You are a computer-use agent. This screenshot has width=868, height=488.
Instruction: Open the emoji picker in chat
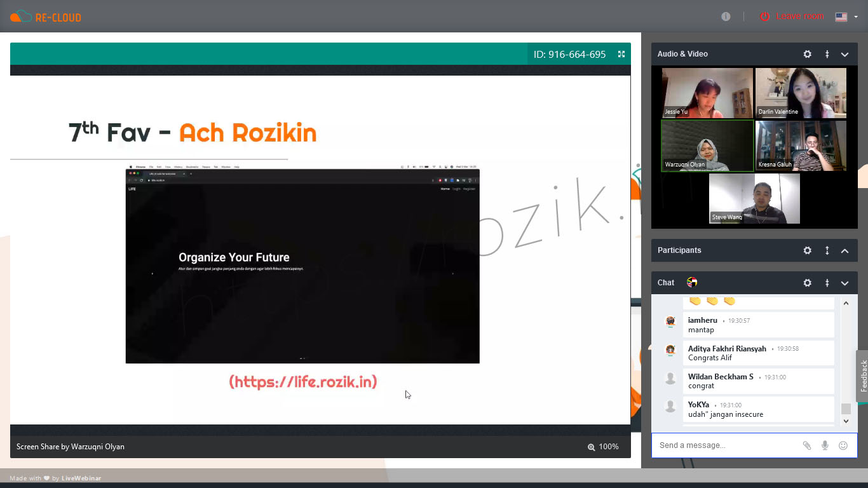point(843,445)
